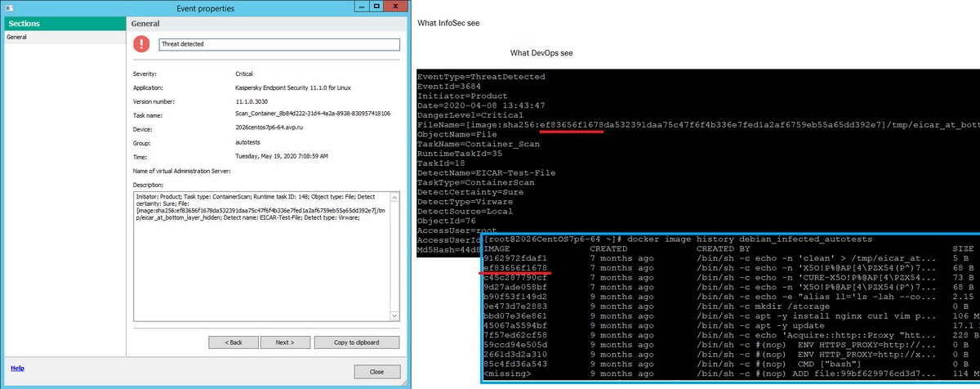Screen dimensions: 980x389
Task: Select the Scan_Container task name value
Action: (313, 114)
